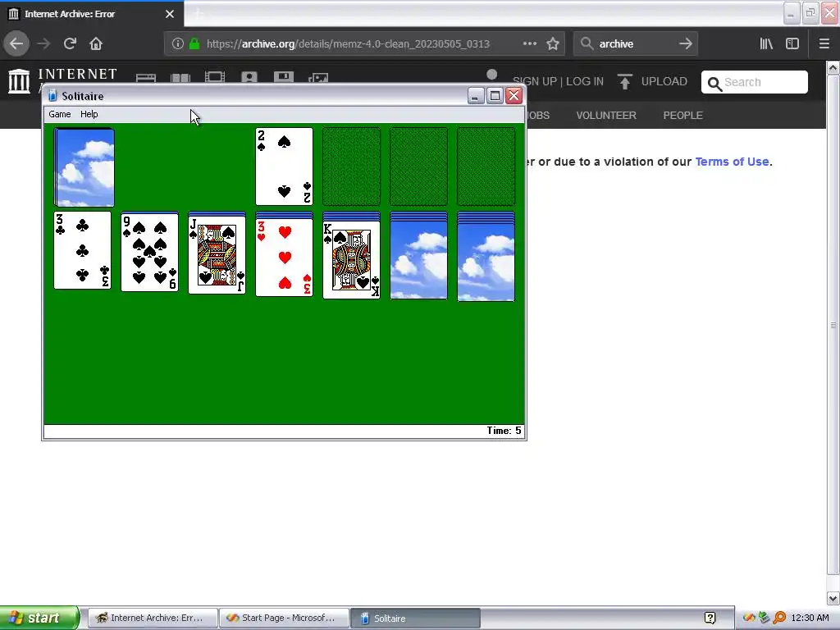
Task: Open the Solitaire Game menu
Action: click(59, 114)
